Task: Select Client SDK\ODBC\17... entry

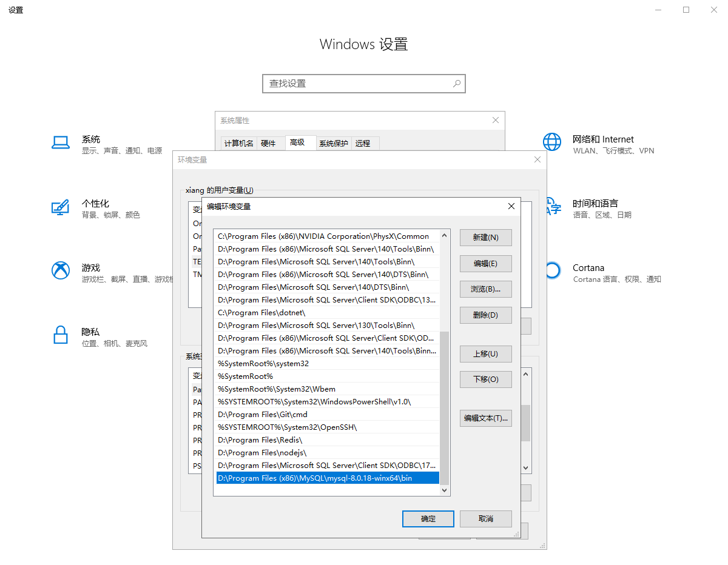Action: tap(328, 466)
